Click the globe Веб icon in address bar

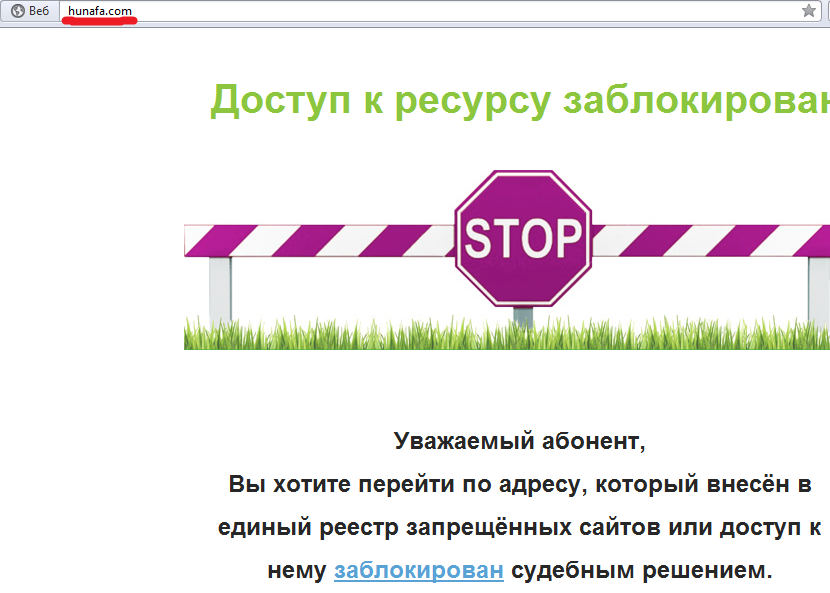click(x=18, y=11)
